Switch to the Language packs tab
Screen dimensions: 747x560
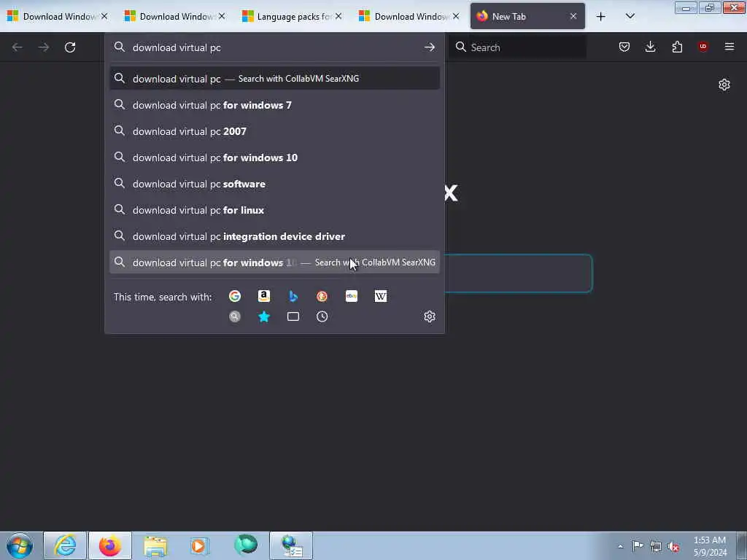(x=291, y=17)
